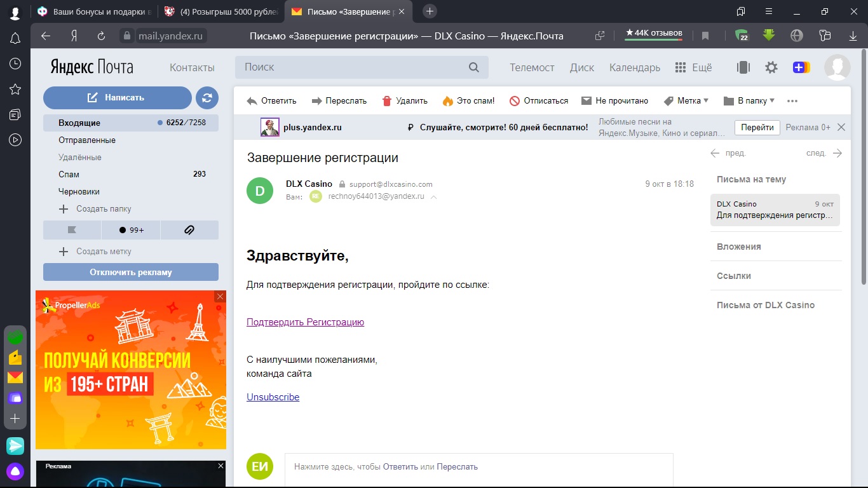This screenshot has height=488, width=868.
Task: Click the 44K reviews rating bar
Action: (x=653, y=36)
